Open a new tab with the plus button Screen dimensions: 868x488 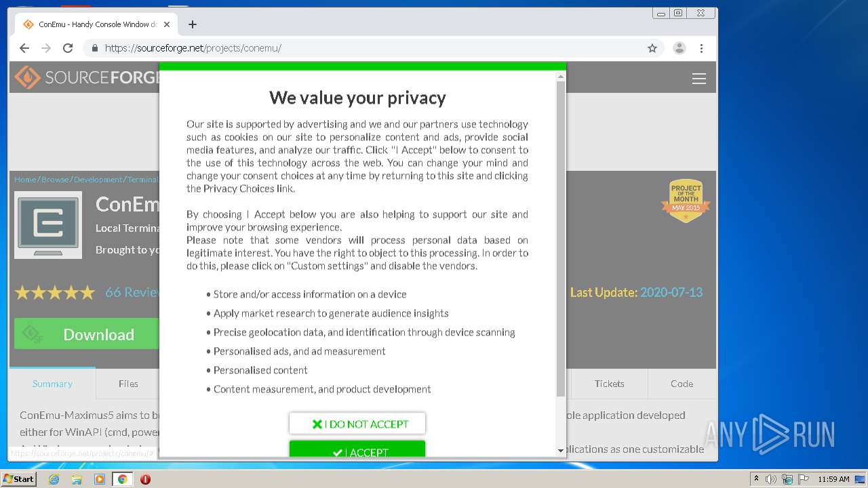coord(193,24)
